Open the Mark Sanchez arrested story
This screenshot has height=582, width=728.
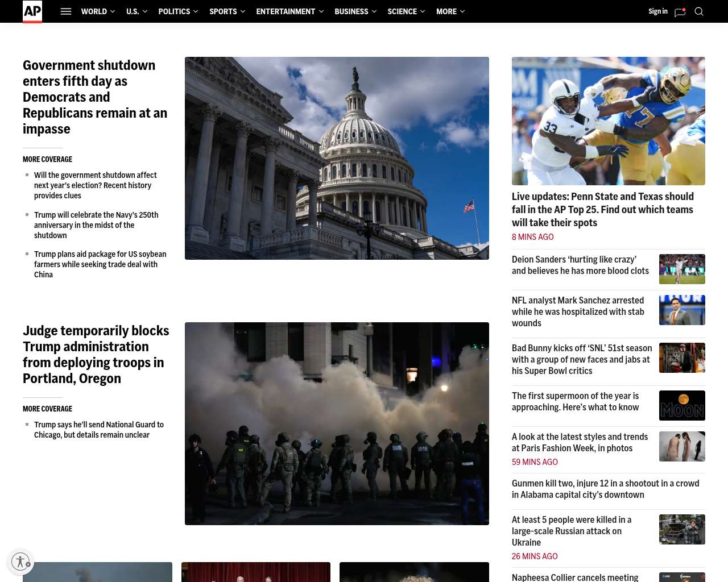(x=578, y=311)
